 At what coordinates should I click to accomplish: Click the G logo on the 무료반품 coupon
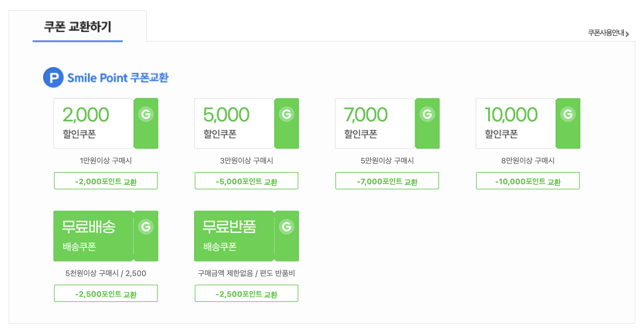287,227
